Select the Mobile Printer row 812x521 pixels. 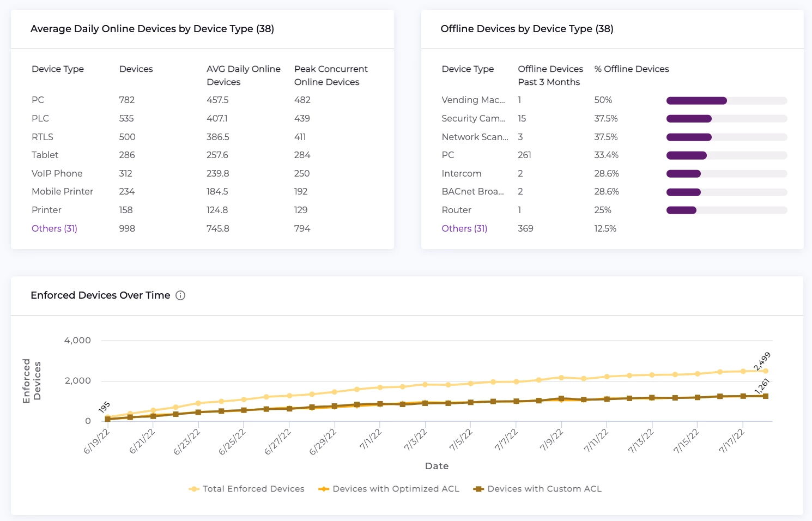point(62,191)
